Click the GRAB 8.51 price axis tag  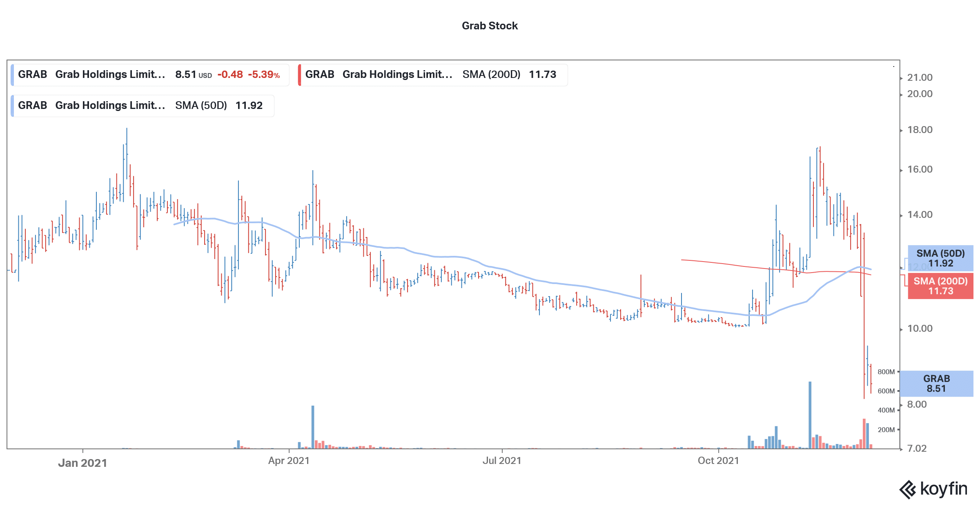point(936,384)
